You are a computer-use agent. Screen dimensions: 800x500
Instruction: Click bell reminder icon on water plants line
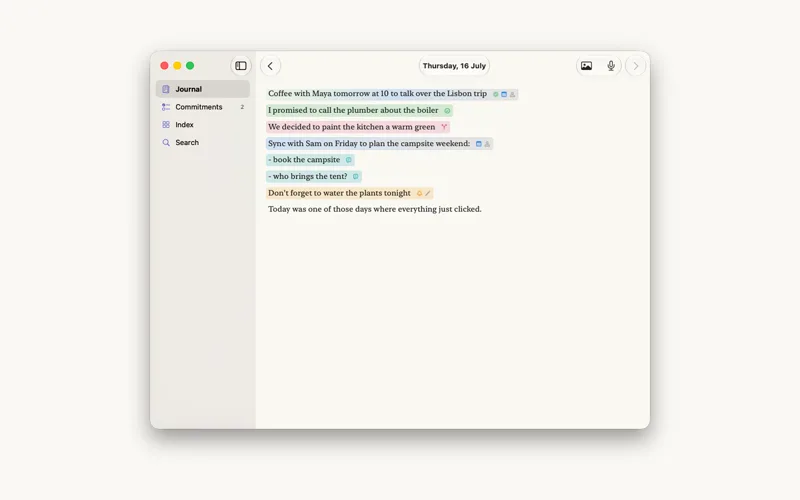tap(419, 193)
